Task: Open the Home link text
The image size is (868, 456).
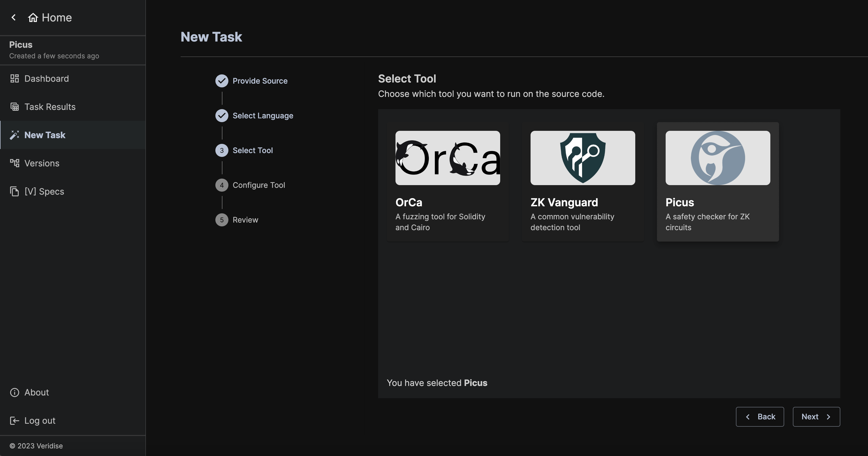Action: (x=57, y=18)
